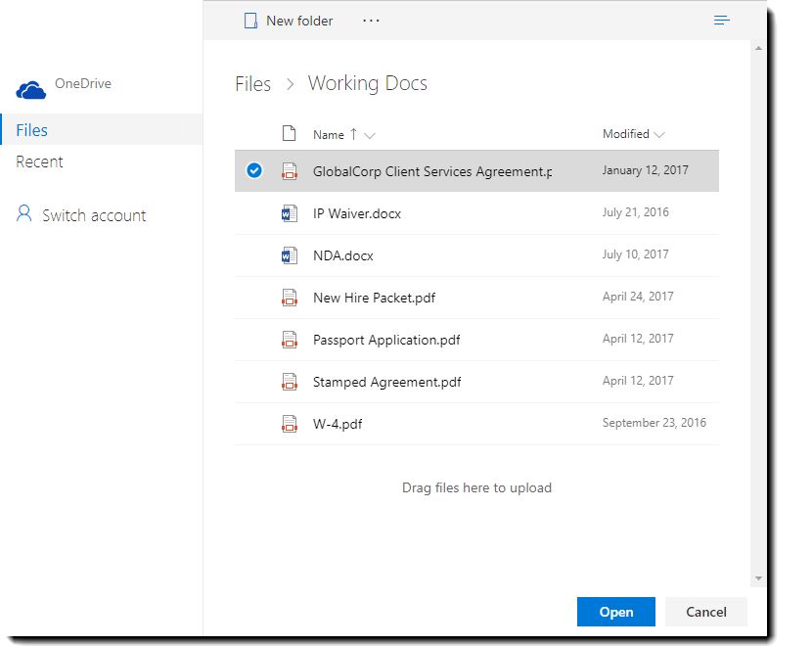Click the file type column header icon
Screen dimensions: 812x646
tap(289, 134)
